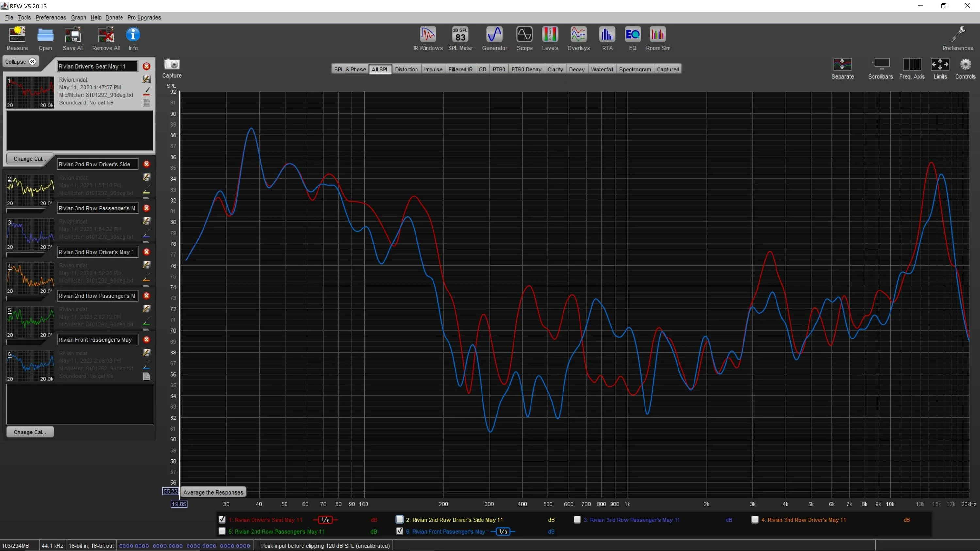Click Average the Responses button
Image resolution: width=980 pixels, height=551 pixels.
(213, 492)
